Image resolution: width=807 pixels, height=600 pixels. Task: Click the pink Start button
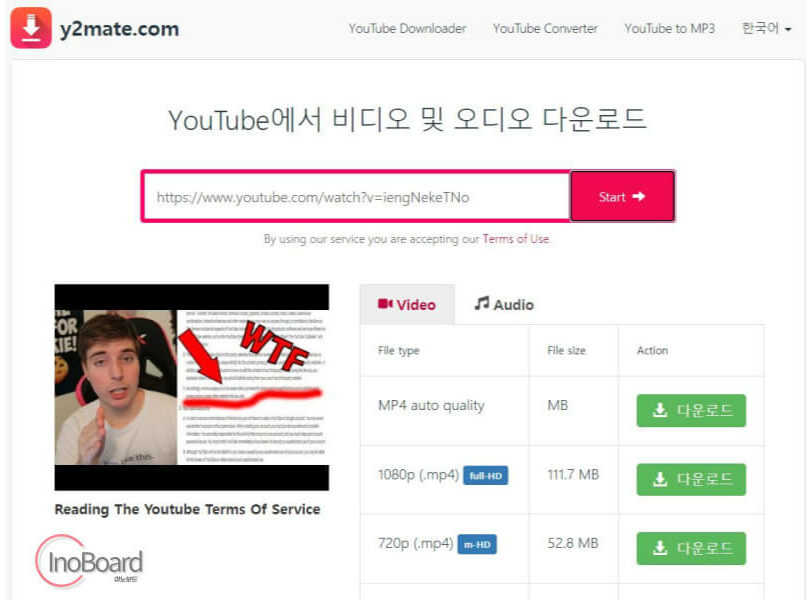click(622, 197)
